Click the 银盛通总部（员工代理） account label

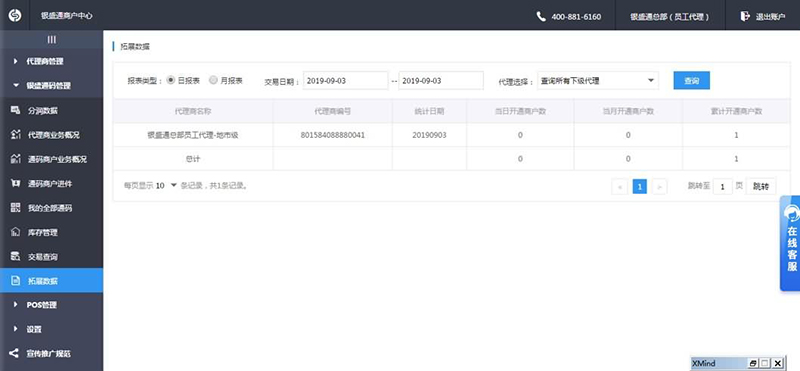[670, 16]
